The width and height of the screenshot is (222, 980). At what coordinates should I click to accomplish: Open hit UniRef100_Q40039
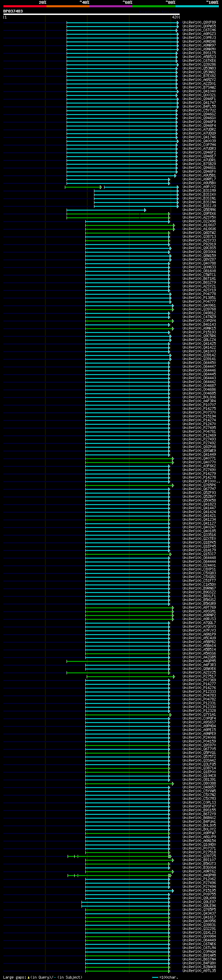pos(199,141)
